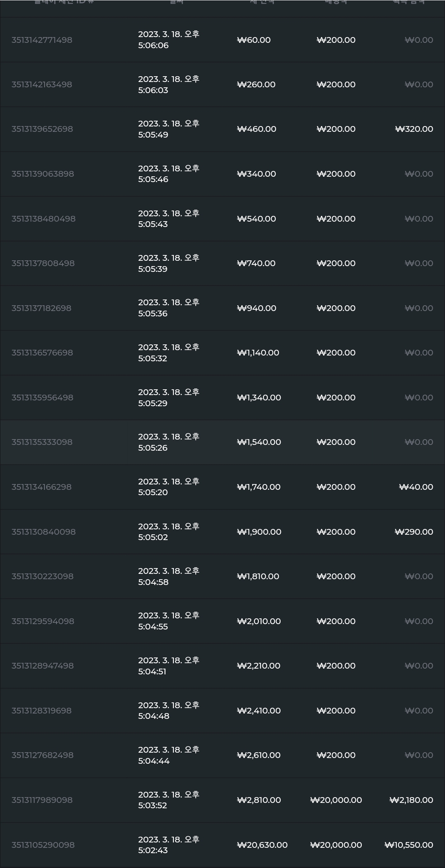The image size is (445, 868).
Task: Select the ₩2,180.00 win amount
Action: 411,800
